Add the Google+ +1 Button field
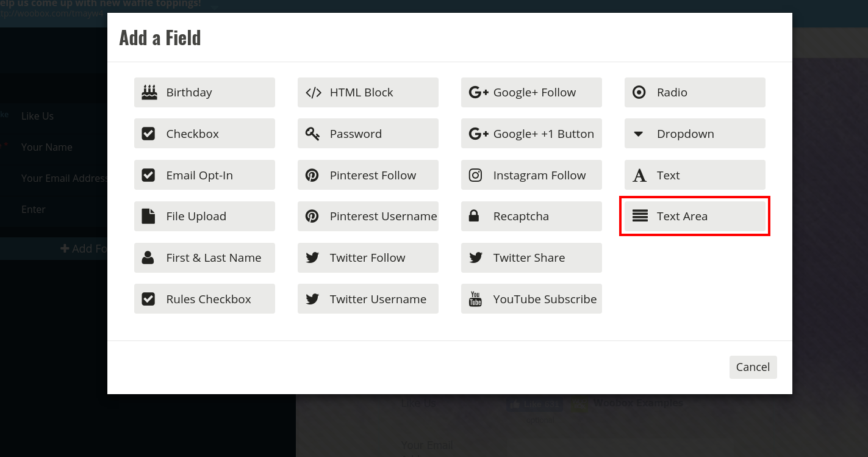This screenshot has height=457, width=868. pos(531,134)
